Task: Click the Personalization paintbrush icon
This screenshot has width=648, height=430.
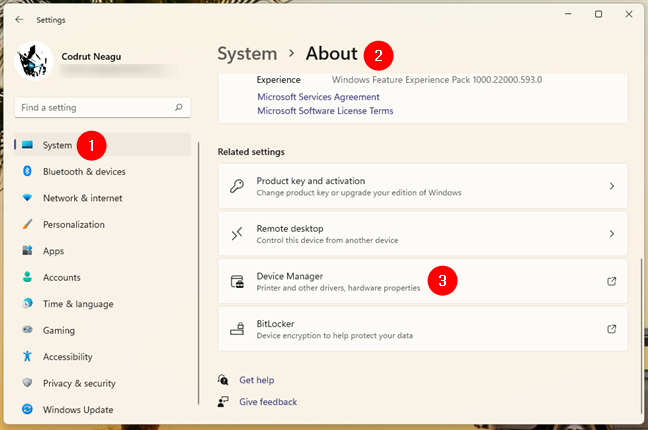Action: pos(27,224)
